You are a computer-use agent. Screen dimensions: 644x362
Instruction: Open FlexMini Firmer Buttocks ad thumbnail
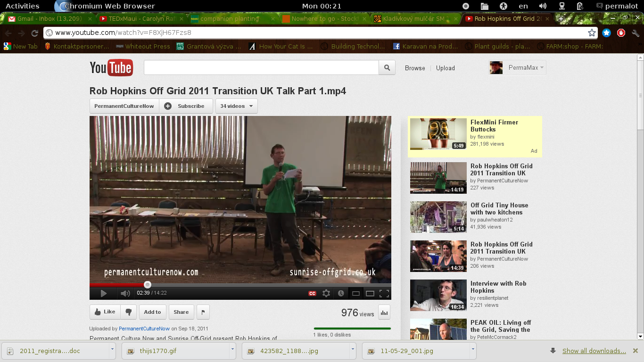[x=438, y=134]
